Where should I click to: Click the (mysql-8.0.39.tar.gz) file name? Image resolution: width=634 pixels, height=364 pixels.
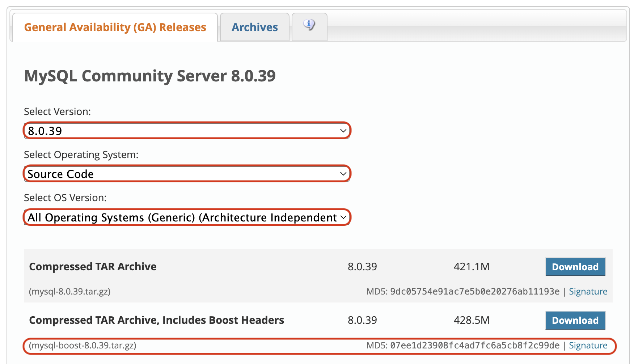click(x=70, y=292)
